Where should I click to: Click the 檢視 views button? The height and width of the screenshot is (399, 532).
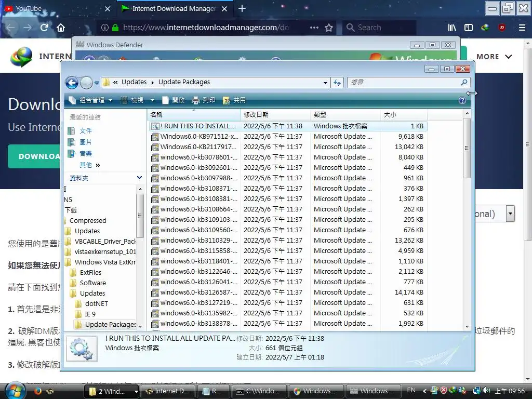[x=132, y=100]
